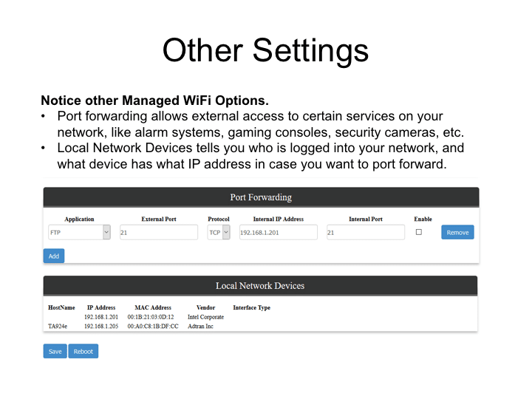Click the External Port column label
The height and width of the screenshot is (399, 532).
coord(159,219)
